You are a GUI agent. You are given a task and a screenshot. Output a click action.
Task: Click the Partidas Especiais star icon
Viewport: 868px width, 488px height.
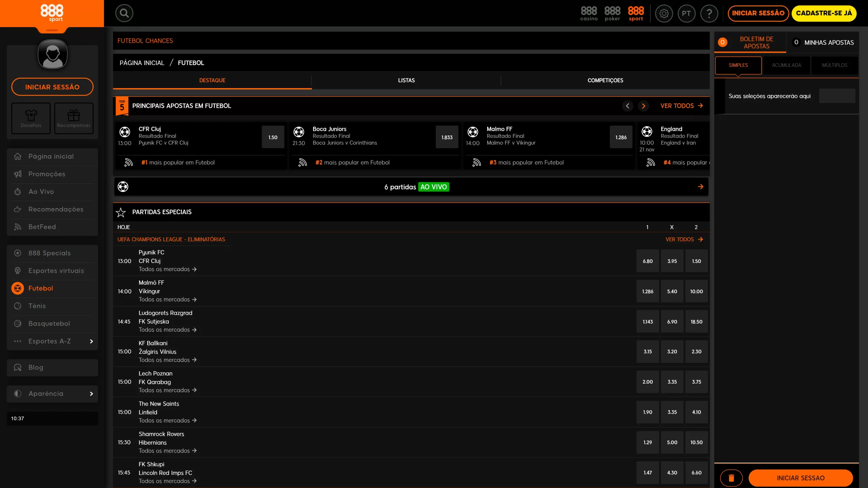[121, 212]
